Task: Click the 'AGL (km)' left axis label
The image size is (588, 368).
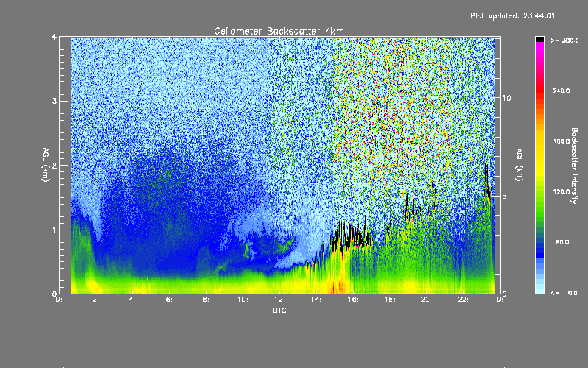Action: pos(46,165)
